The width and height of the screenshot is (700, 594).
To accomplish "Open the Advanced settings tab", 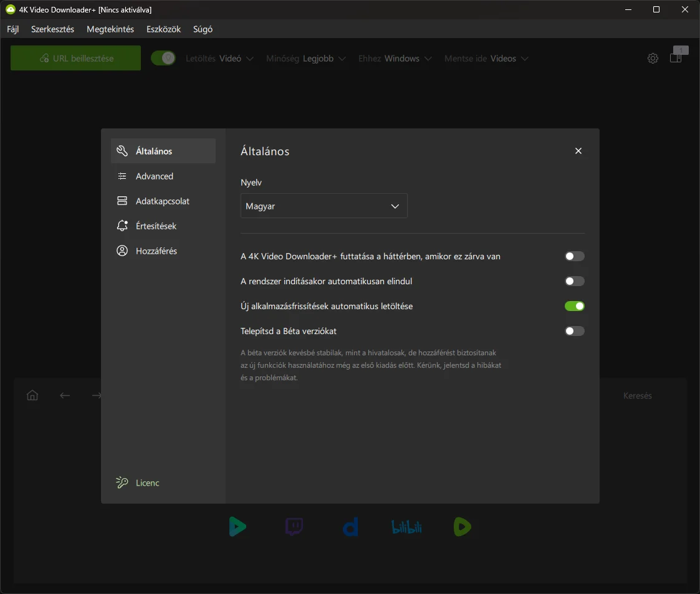I will click(x=163, y=176).
